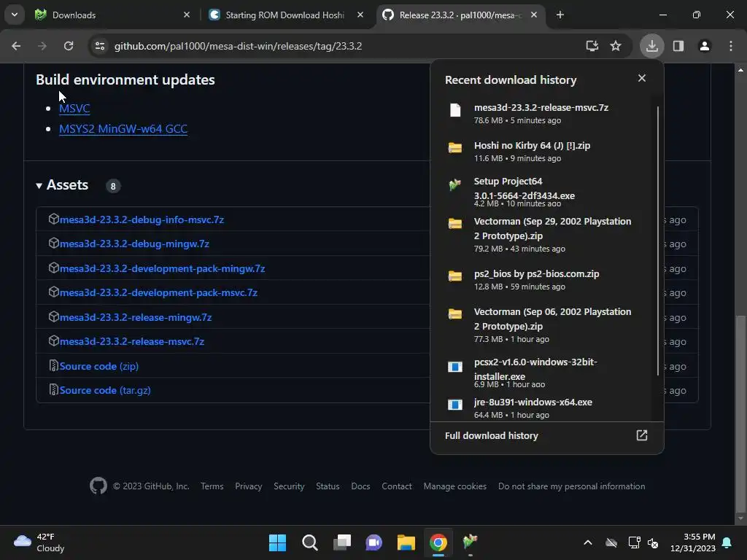The image size is (747, 560).
Task: Open the MSVC link
Action: [74, 108]
